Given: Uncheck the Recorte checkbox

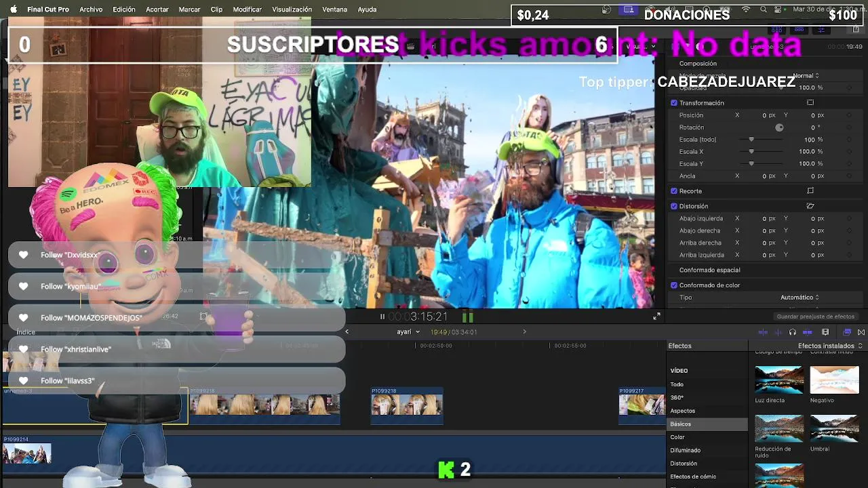Looking at the screenshot, I should tap(674, 191).
